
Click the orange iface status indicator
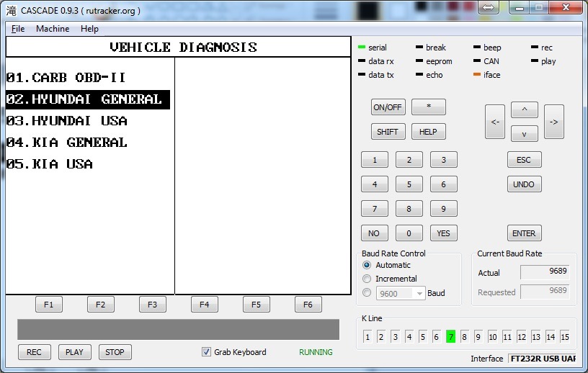click(477, 75)
